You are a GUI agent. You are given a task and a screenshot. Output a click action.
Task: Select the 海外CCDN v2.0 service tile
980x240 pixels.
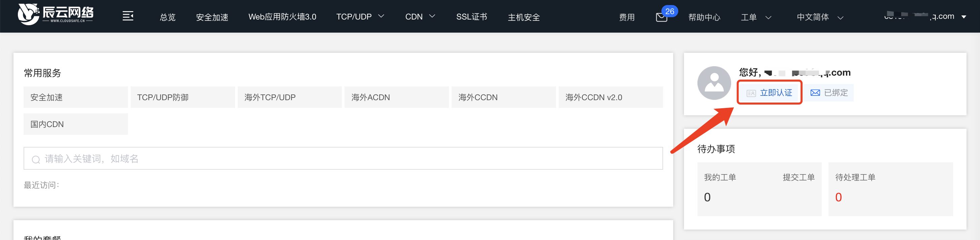click(x=611, y=97)
